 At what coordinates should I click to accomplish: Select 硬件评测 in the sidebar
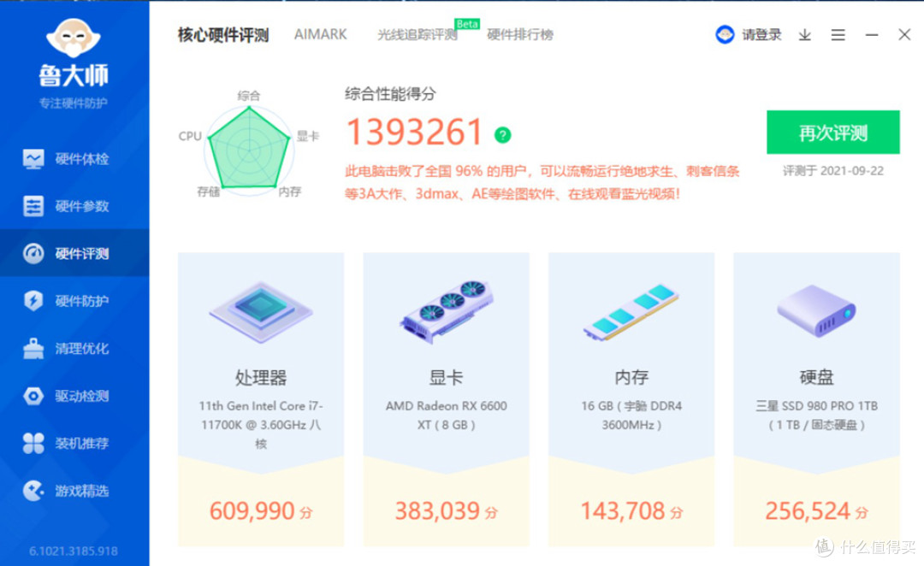click(x=74, y=253)
